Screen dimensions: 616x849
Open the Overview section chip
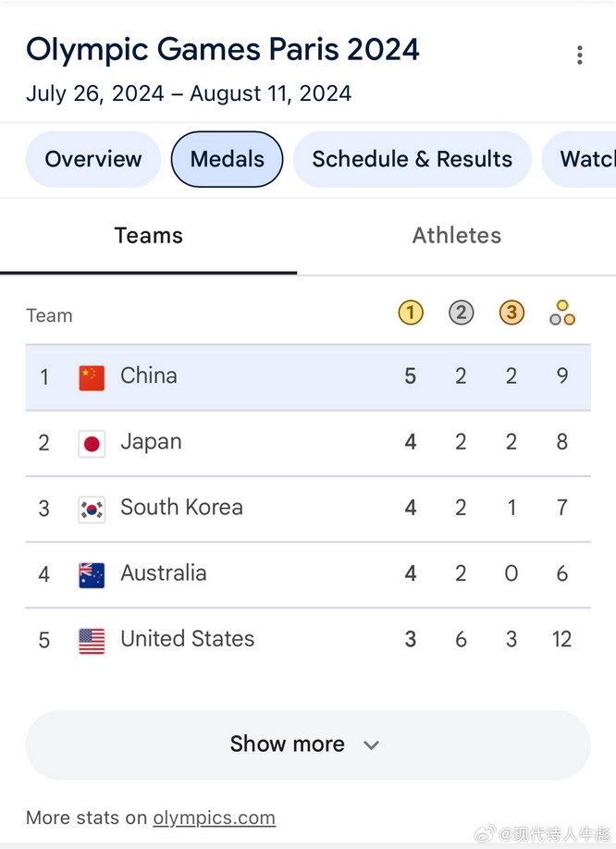tap(93, 159)
